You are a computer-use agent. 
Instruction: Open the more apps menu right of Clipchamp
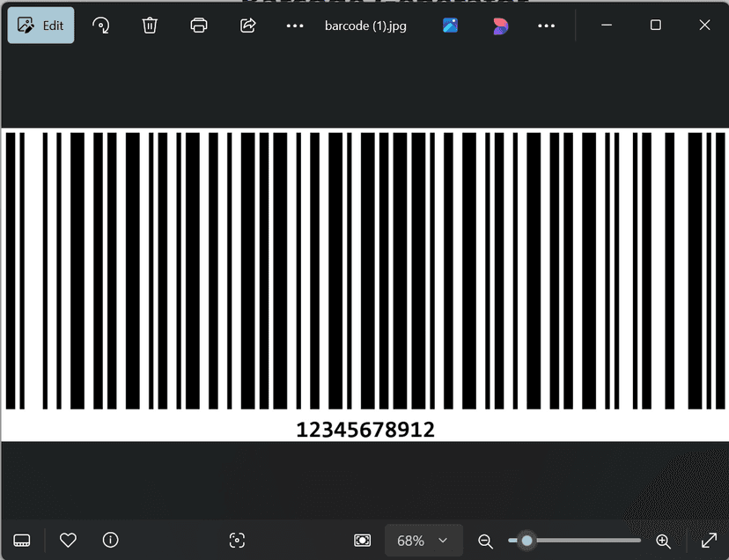point(546,26)
